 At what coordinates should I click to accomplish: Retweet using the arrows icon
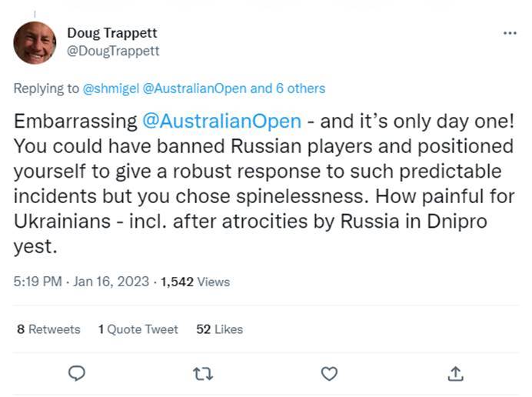tap(203, 373)
